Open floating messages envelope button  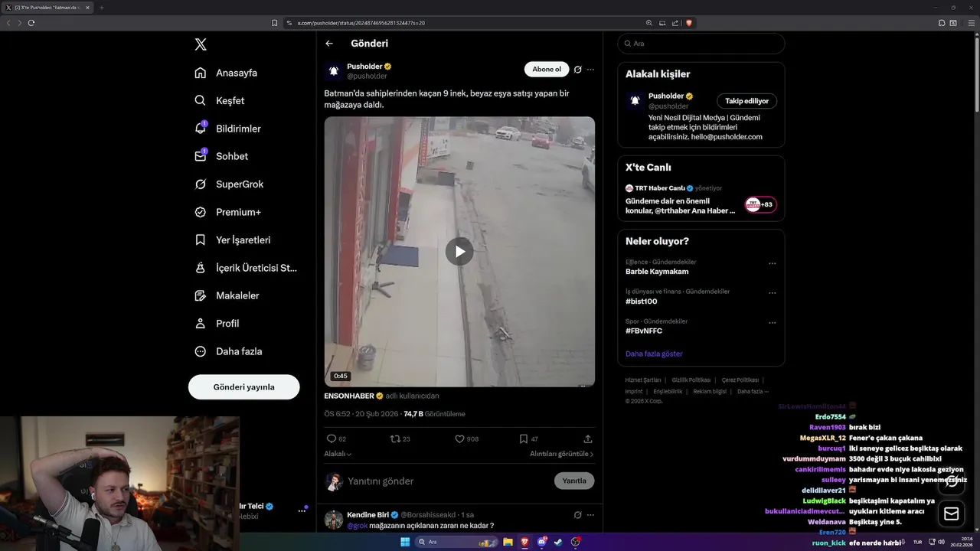(952, 514)
